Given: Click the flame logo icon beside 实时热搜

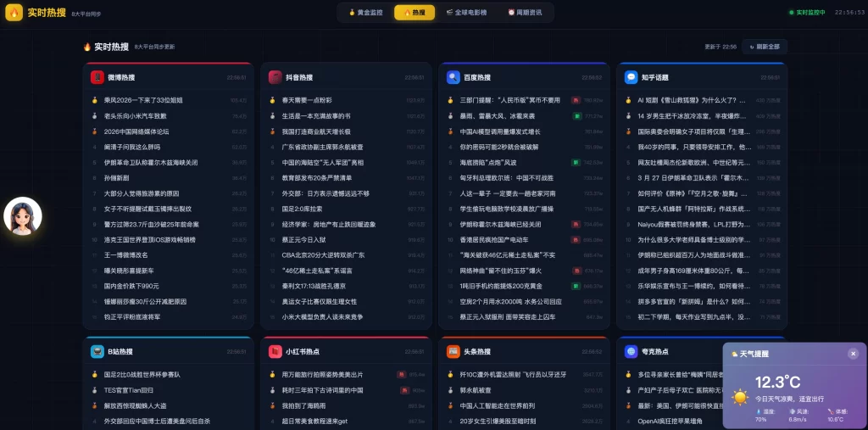Looking at the screenshot, I should tap(14, 12).
